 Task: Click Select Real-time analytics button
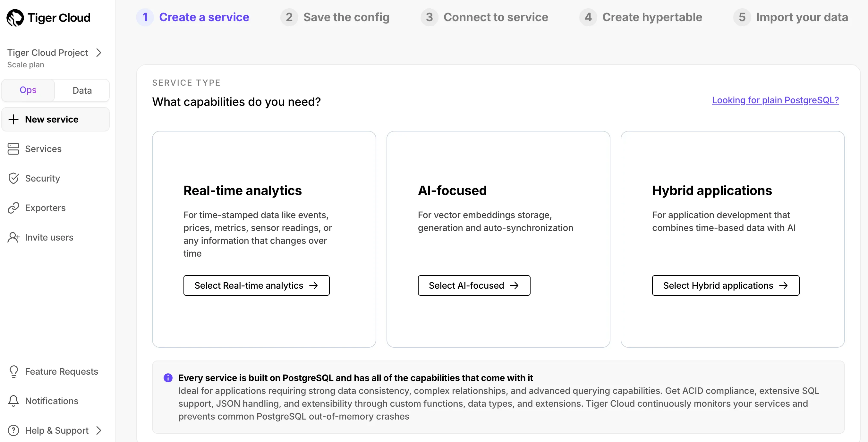(256, 285)
